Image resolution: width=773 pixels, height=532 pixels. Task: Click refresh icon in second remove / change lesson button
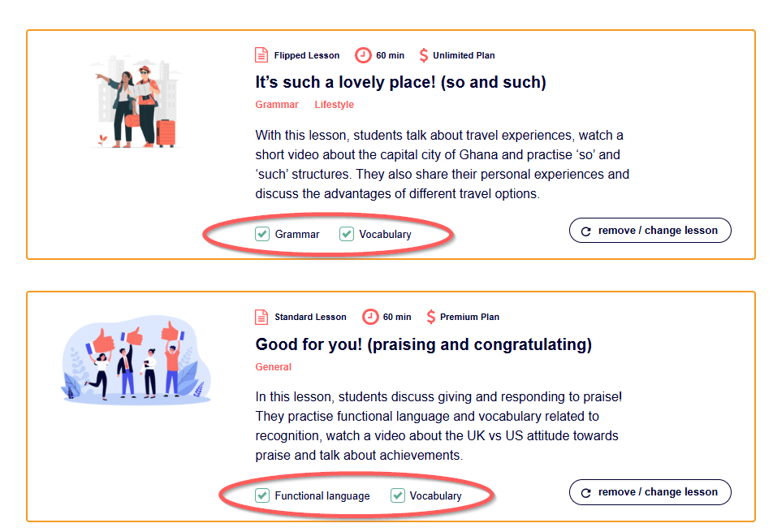586,492
